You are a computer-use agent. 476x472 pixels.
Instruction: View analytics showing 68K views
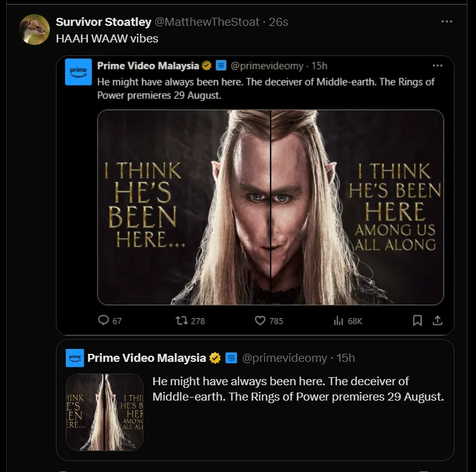coord(338,320)
